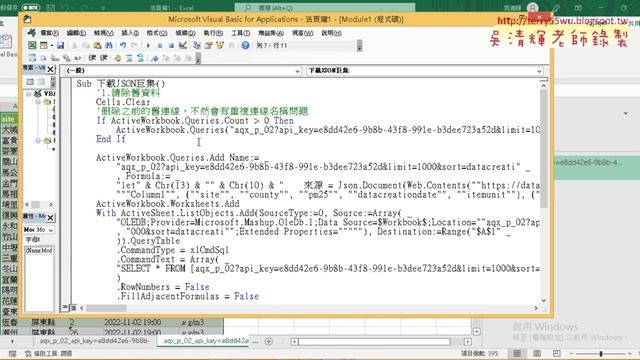This screenshot has width=640, height=360.
Task: Switch to procedure view button
Action: [65, 308]
